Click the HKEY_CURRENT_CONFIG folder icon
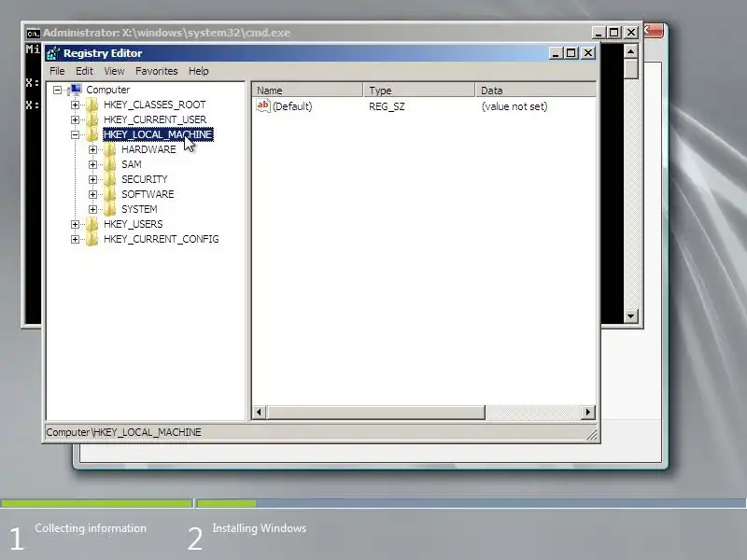Screen dimensions: 747x560 point(92,239)
